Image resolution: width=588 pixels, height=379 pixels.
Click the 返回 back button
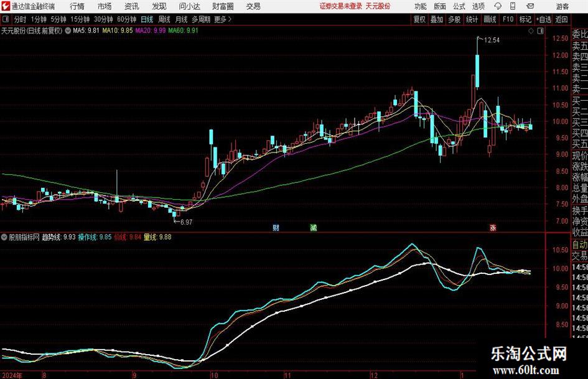point(561,19)
